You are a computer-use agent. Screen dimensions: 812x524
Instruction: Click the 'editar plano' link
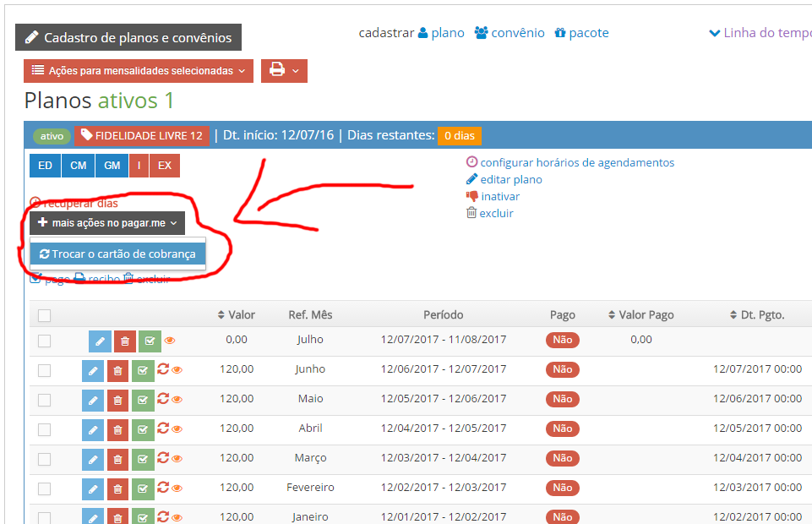[510, 179]
